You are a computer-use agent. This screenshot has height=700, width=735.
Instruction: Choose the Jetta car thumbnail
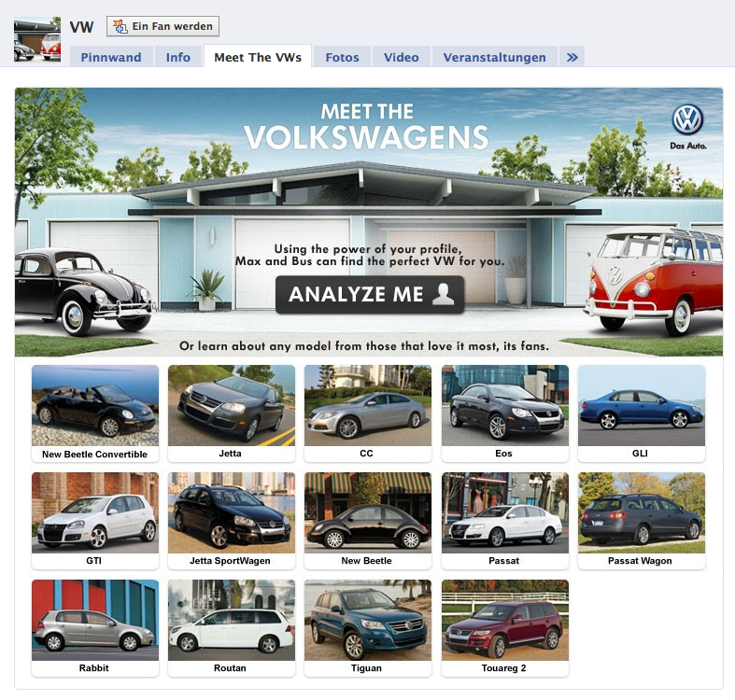232,405
